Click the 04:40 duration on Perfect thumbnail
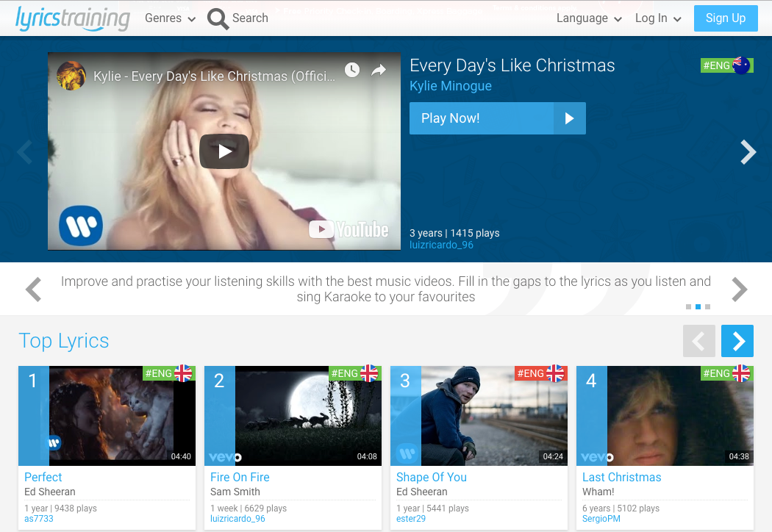772x532 pixels. pyautogui.click(x=181, y=457)
